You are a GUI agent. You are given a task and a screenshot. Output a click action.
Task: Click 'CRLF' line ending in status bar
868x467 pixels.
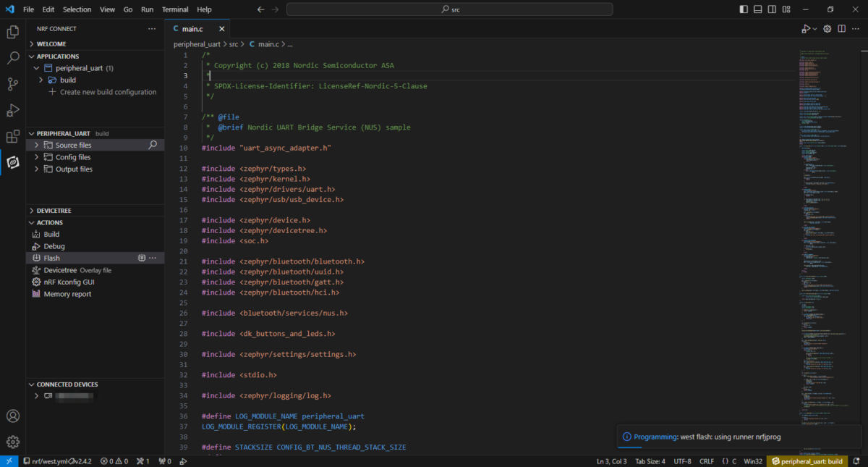click(707, 460)
